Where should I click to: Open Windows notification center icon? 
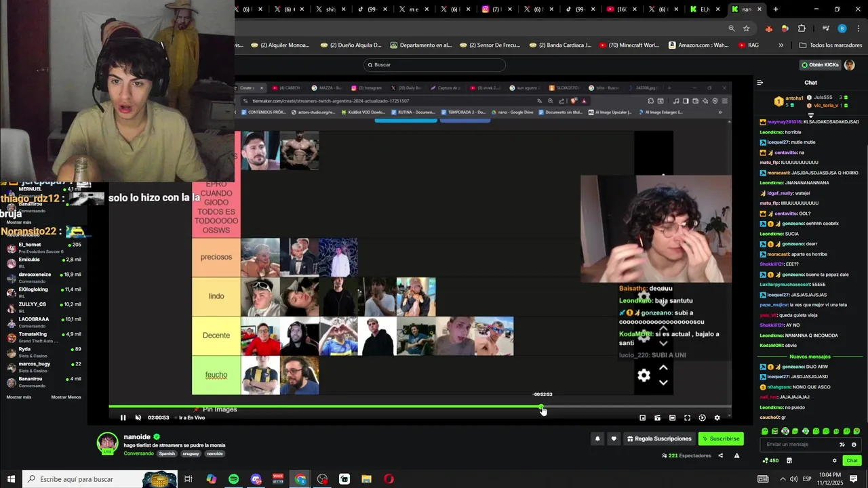pyautogui.click(x=854, y=479)
